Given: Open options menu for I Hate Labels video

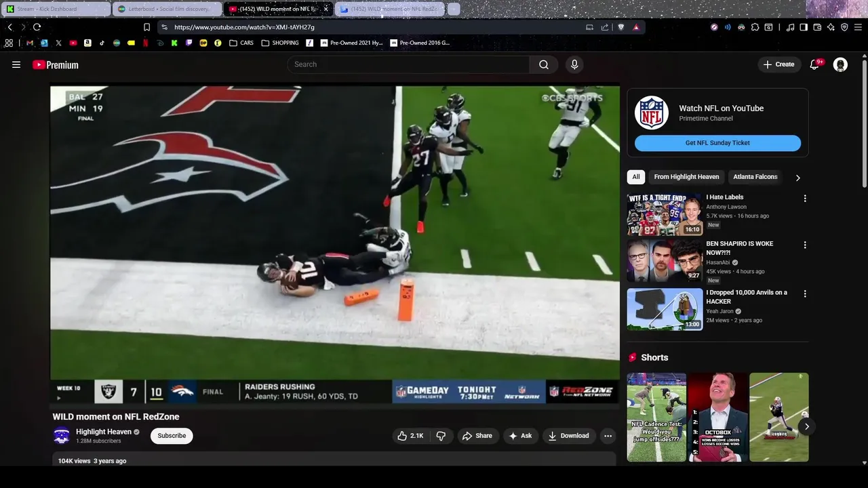Looking at the screenshot, I should 805,199.
